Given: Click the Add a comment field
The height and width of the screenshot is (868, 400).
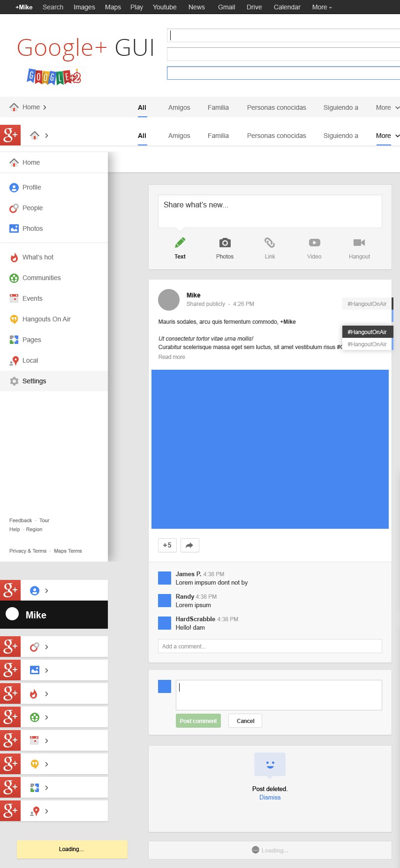Looking at the screenshot, I should tap(270, 646).
